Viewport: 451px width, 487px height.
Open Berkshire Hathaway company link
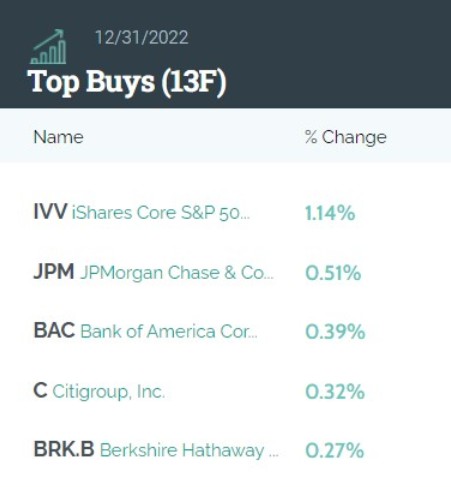[189, 451]
